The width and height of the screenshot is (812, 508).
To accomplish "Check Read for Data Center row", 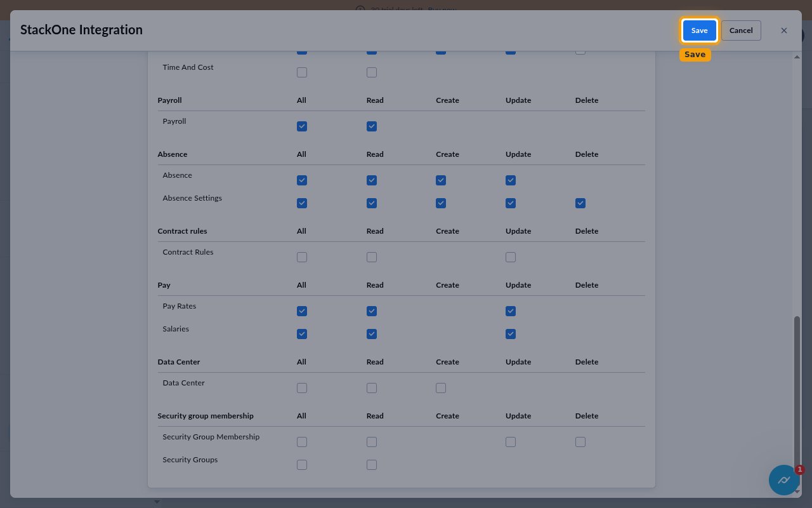I will pyautogui.click(x=372, y=388).
